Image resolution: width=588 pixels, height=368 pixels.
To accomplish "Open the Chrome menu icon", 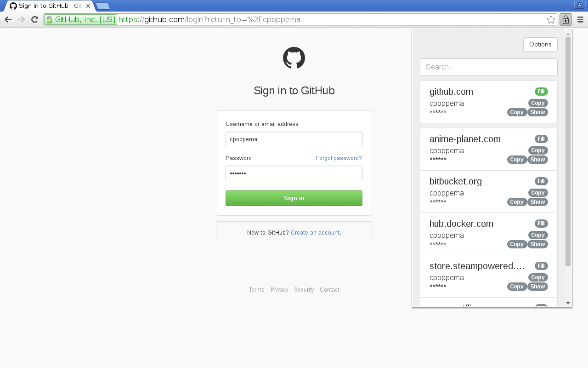I will (580, 19).
